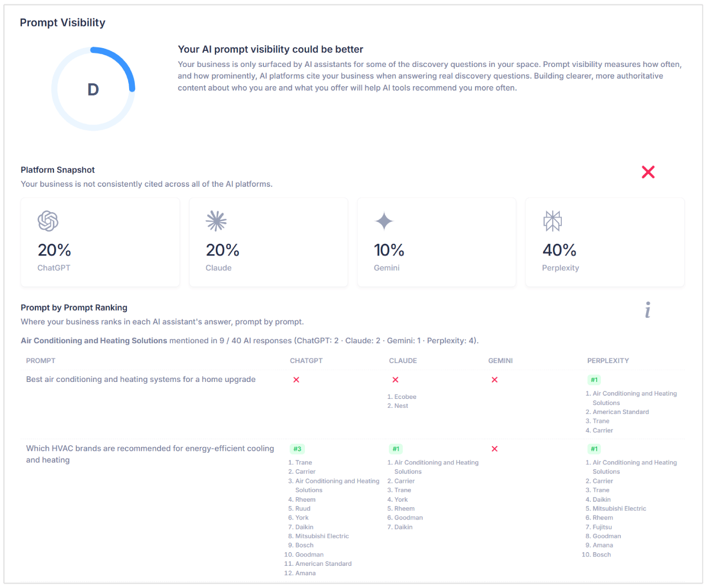
Task: Click 'Where your business ranks' description text
Action: [x=162, y=322]
